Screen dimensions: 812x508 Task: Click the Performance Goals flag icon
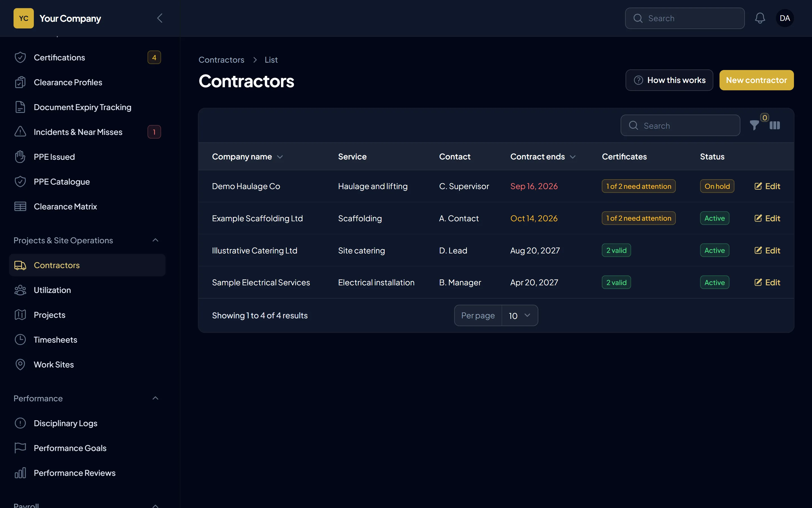[x=20, y=448]
